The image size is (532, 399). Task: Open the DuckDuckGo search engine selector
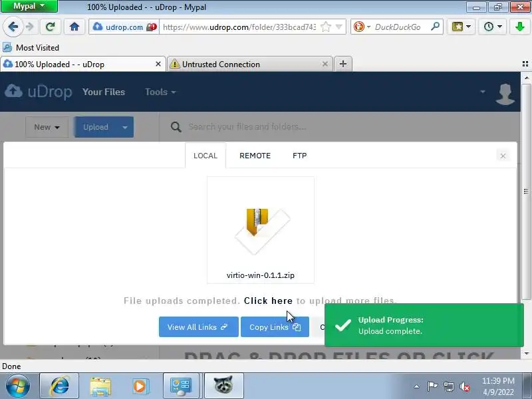coord(362,27)
